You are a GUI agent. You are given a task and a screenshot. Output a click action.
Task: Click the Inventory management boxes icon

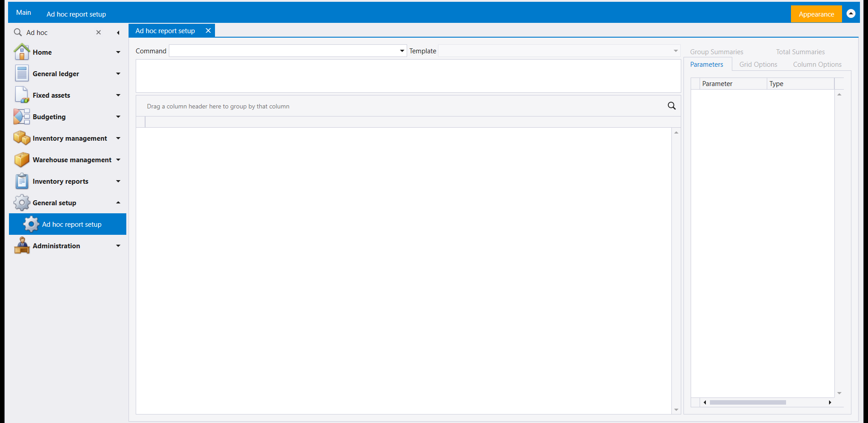pyautogui.click(x=21, y=138)
